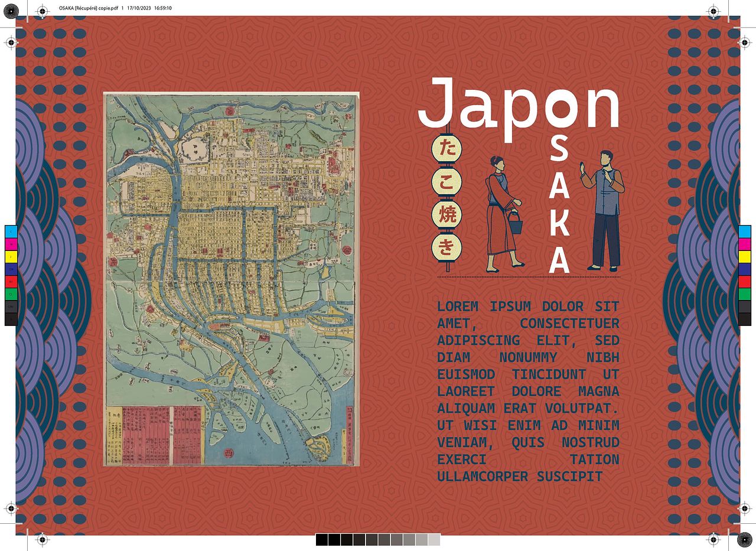Pick the yellow swatch in right color bar
756x551 pixels.
point(744,256)
